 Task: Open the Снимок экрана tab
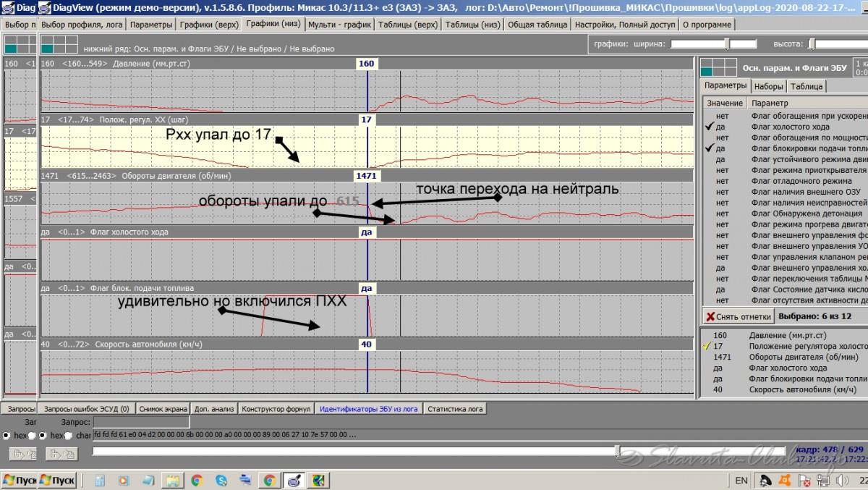click(x=163, y=409)
